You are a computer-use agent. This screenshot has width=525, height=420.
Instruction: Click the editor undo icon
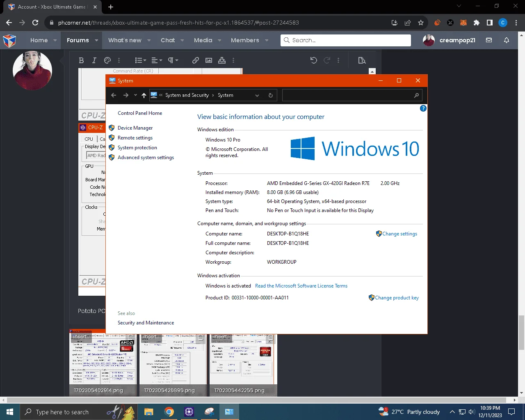coord(314,60)
